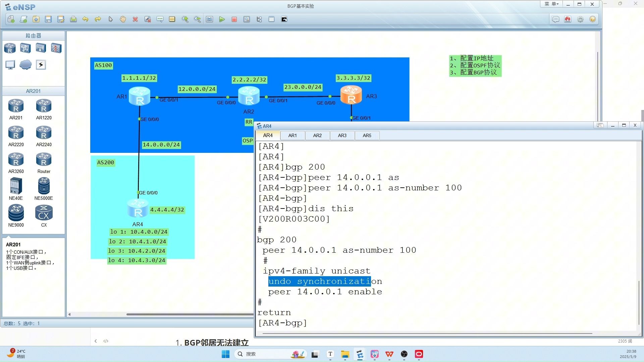Switch to the AR1 terminal tab

click(x=292, y=135)
